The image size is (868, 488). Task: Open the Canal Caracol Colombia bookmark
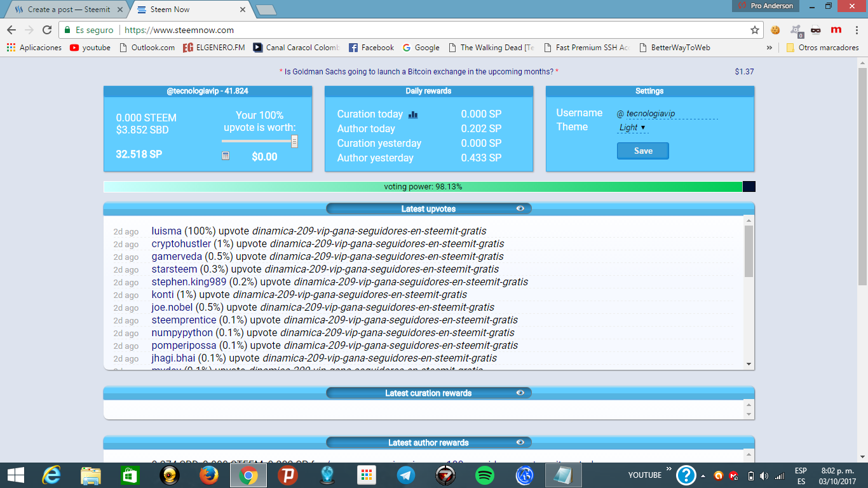click(x=296, y=48)
